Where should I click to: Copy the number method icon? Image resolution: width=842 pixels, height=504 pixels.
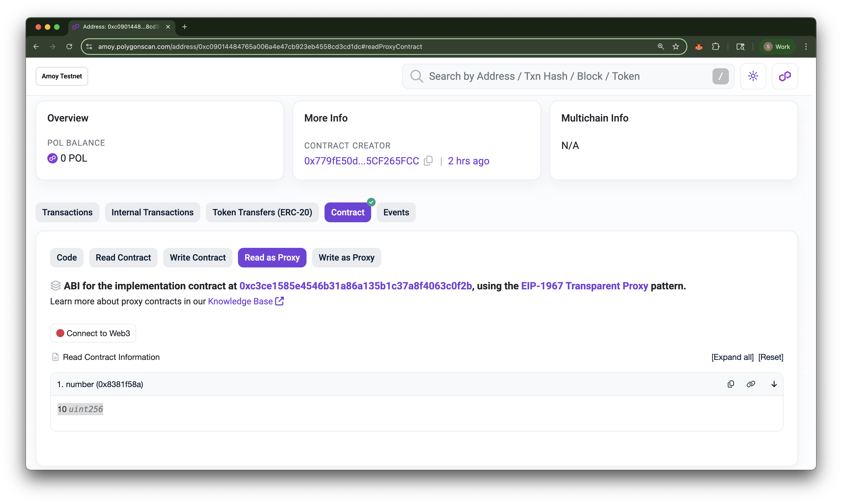tap(731, 384)
